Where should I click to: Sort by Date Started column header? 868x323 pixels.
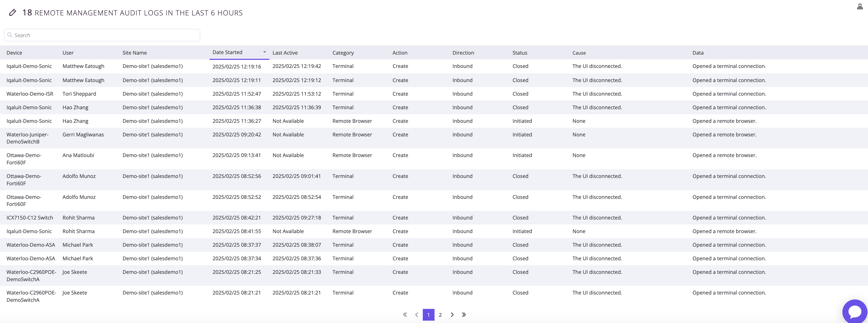click(227, 52)
